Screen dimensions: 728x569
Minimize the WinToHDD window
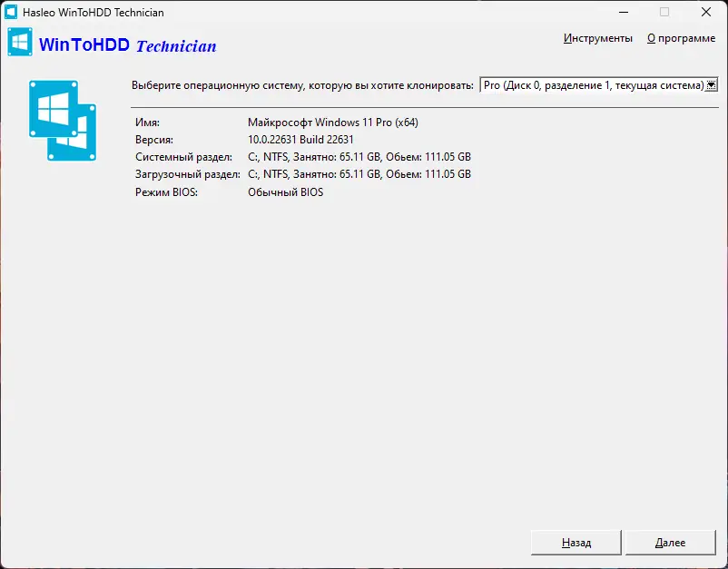[x=624, y=12]
